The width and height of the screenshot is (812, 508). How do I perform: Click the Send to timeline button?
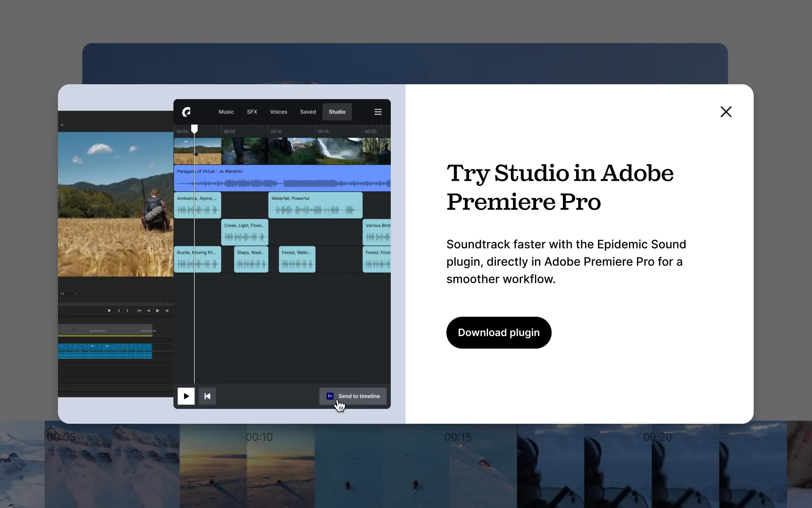tap(359, 396)
